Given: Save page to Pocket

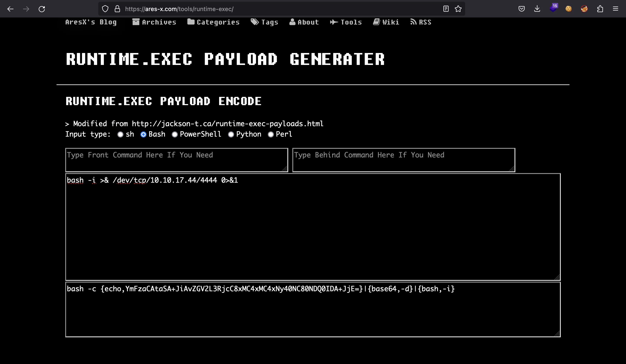Looking at the screenshot, I should 522,9.
